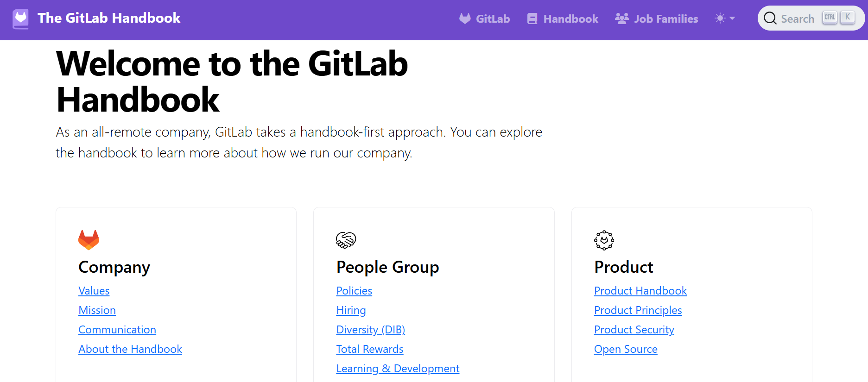Open the Job Families menu item

coord(665,19)
